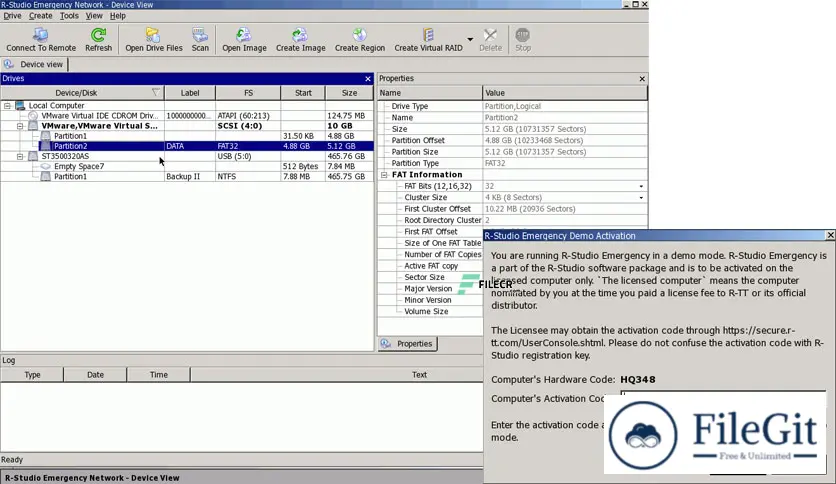Open the Create Virtual RAID dropdown arrow
Image resolution: width=836 pixels, height=484 pixels.
(470, 39)
